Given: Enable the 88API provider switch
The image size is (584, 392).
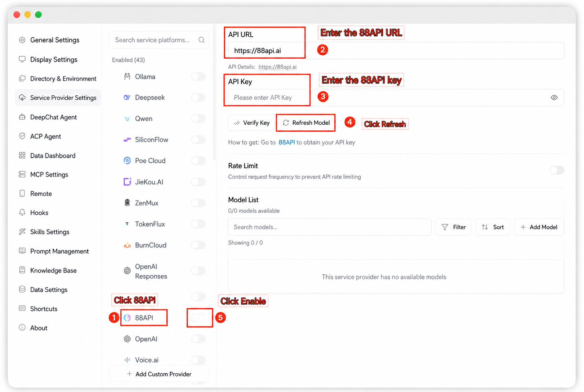Looking at the screenshot, I should tap(198, 318).
